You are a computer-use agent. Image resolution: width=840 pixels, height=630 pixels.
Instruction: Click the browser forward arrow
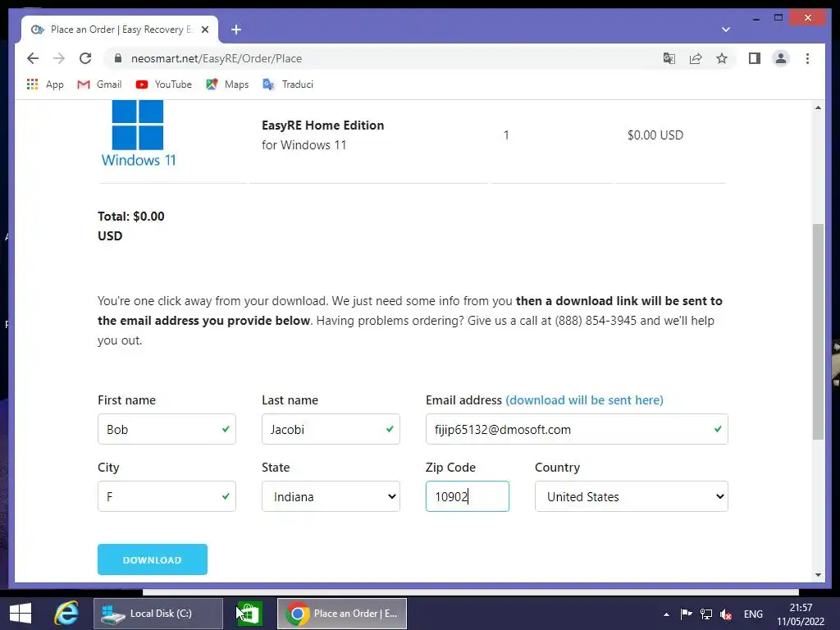click(x=59, y=58)
